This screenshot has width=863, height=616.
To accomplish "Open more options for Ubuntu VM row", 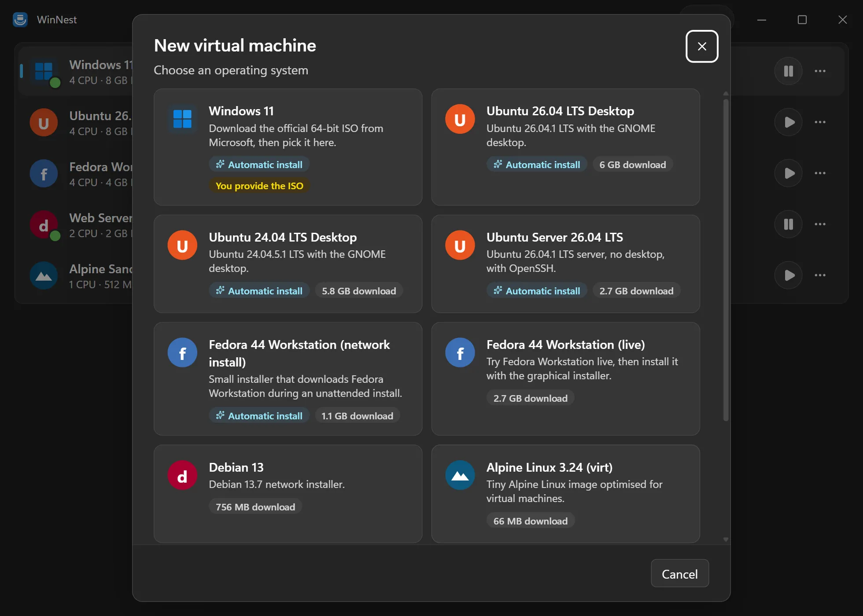I will coord(820,122).
